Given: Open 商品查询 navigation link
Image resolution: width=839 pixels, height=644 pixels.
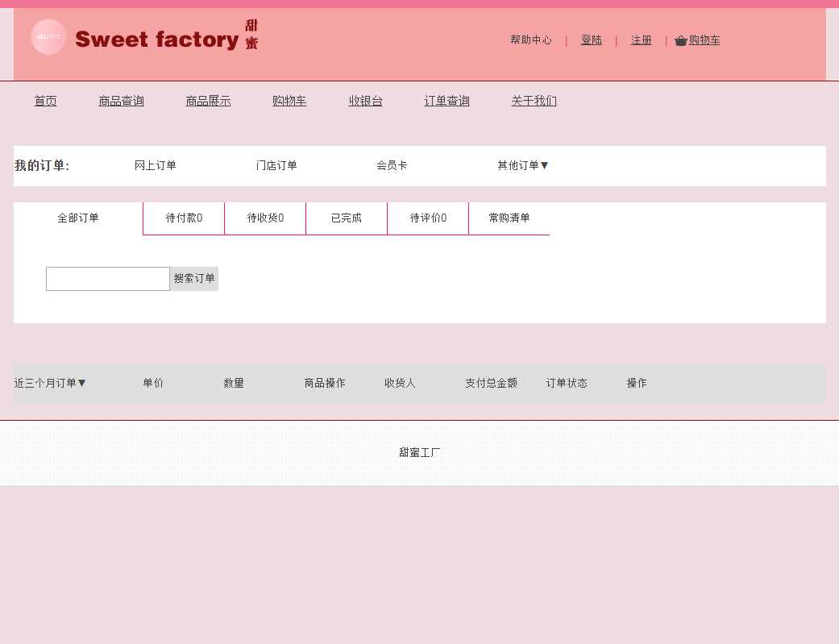Looking at the screenshot, I should coord(121,101).
